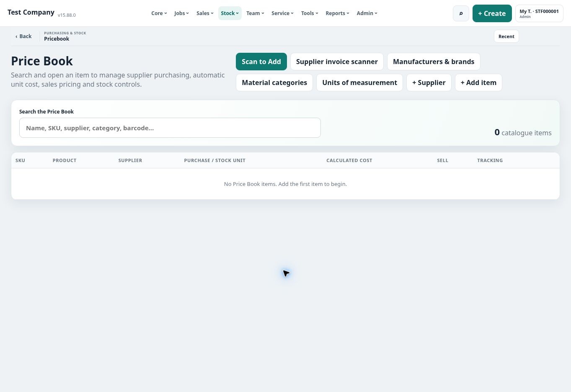Click the CALCULATED COST column header
571x392 pixels.
pyautogui.click(x=349, y=160)
